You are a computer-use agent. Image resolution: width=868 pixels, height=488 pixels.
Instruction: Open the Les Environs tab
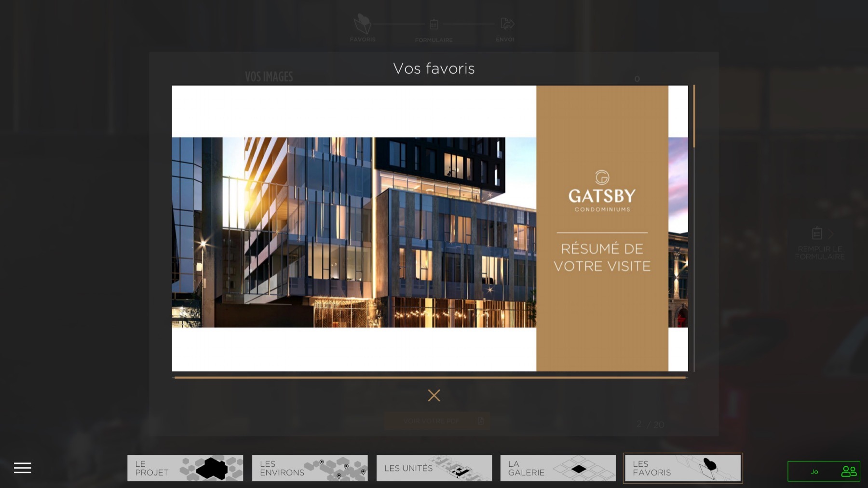(310, 468)
